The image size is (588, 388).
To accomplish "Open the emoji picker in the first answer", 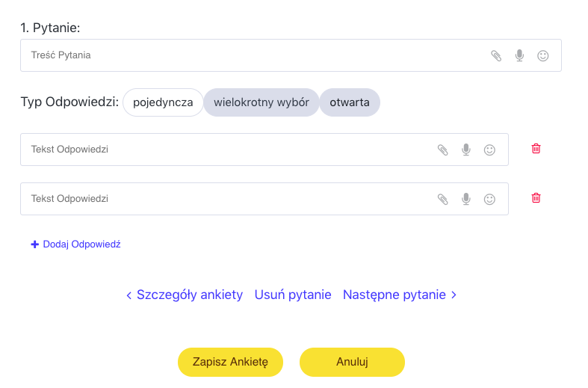I will [x=489, y=150].
